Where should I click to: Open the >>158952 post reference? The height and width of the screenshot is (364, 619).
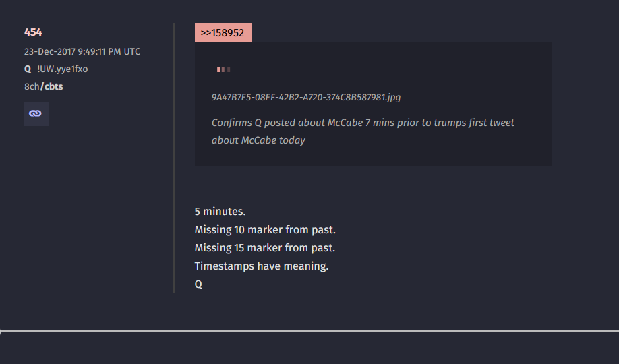pyautogui.click(x=223, y=32)
